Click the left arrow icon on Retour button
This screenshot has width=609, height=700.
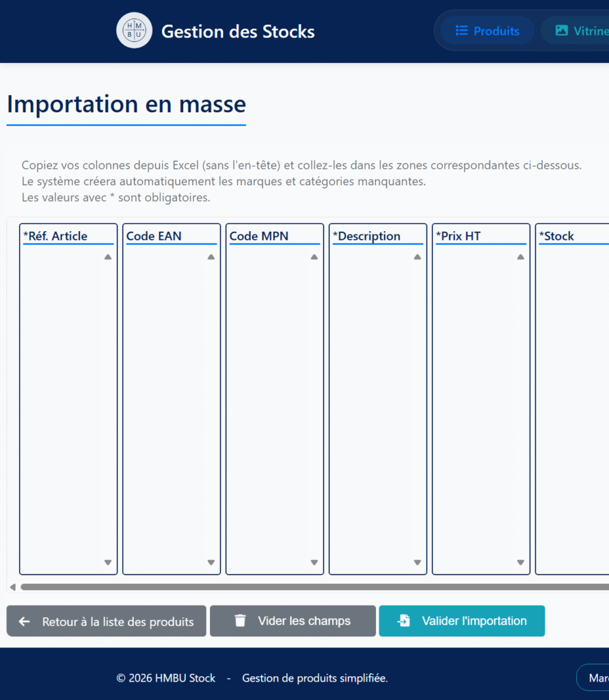click(25, 621)
